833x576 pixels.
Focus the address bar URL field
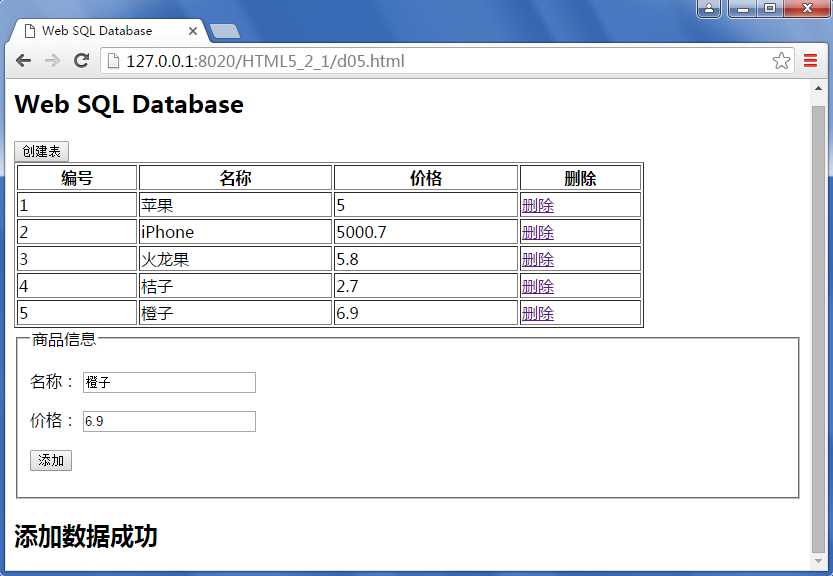coord(446,61)
